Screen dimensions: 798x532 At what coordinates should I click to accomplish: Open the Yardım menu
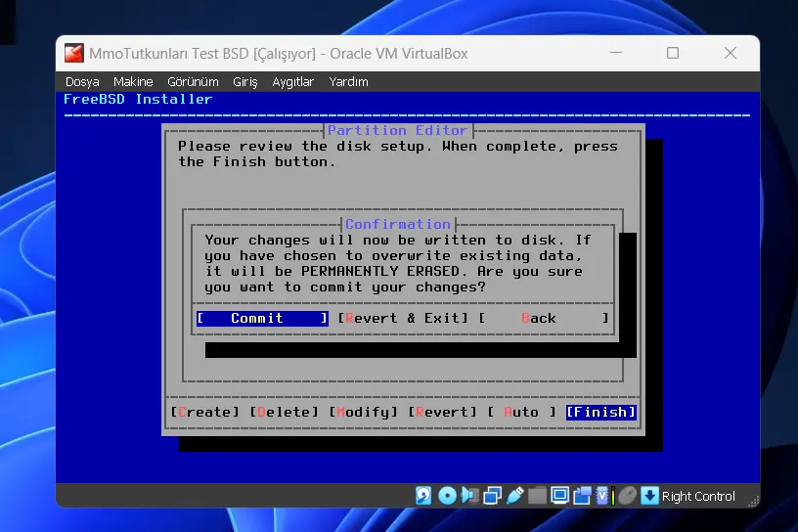pyautogui.click(x=348, y=82)
